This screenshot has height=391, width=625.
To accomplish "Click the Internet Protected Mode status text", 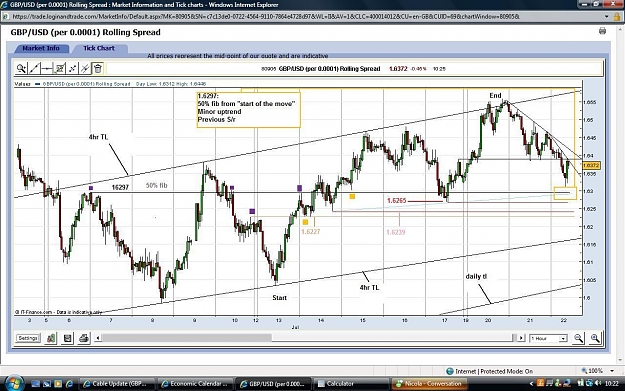I will (x=494, y=371).
